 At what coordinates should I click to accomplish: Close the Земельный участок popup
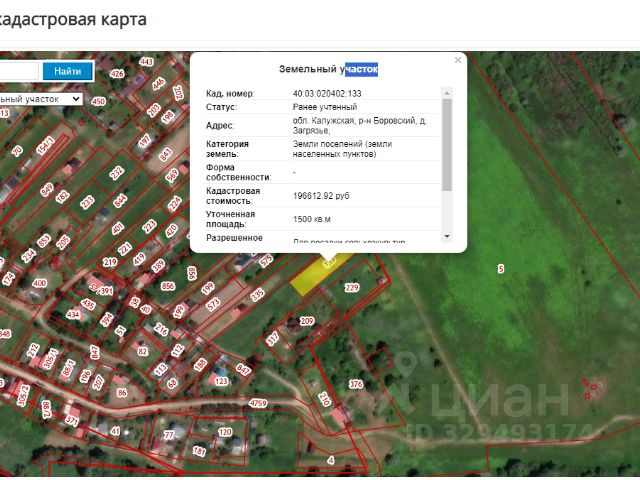click(x=458, y=60)
